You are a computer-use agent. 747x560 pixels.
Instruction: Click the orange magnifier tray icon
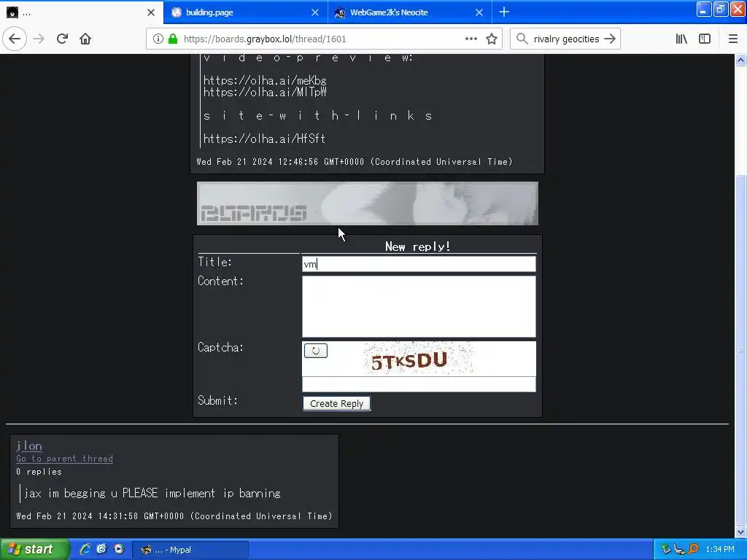[693, 550]
